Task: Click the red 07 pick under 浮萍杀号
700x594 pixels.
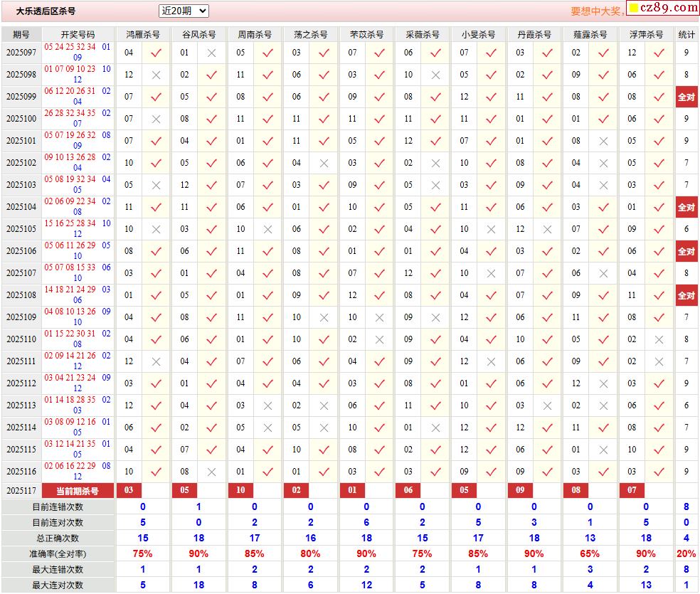Action: (632, 491)
